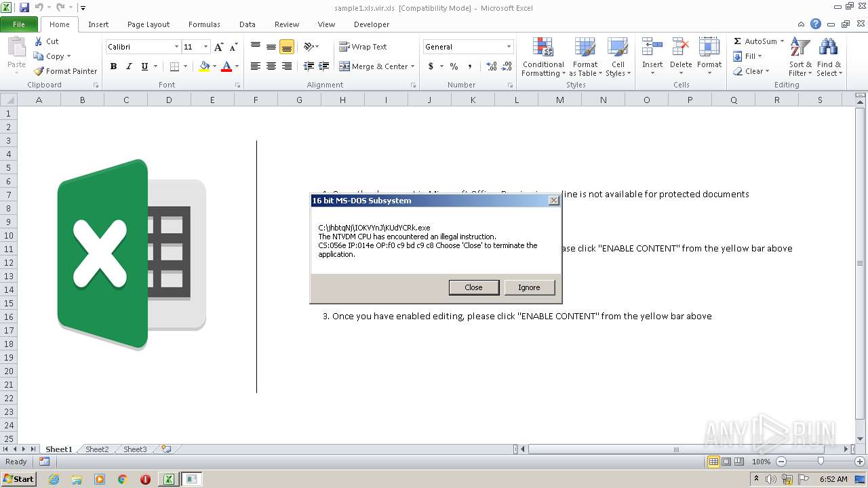This screenshot has width=868, height=488.
Task: Toggle middle align button
Action: 271,47
